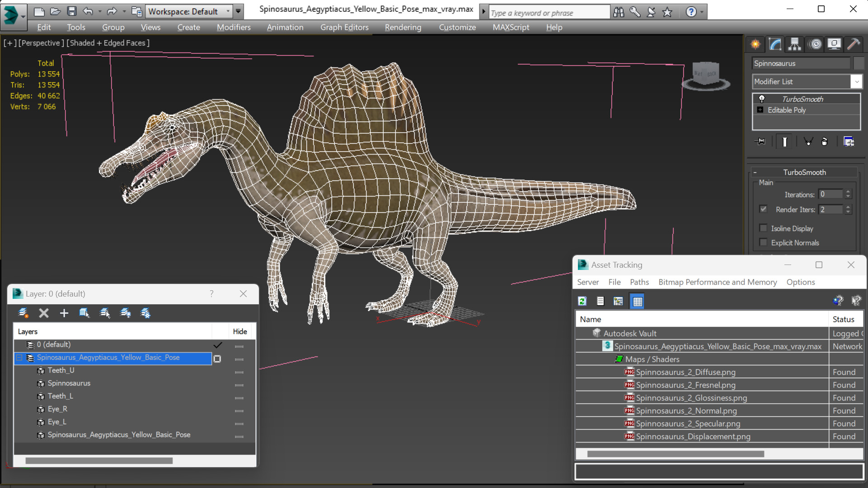The height and width of the screenshot is (488, 868).
Task: Click Table View icon in Asset Tracking
Action: coord(637,301)
